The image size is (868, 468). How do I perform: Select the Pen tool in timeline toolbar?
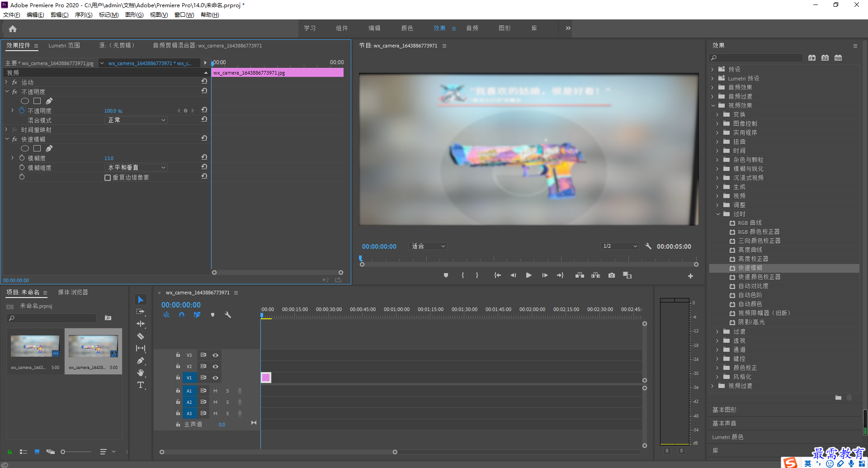[x=141, y=360]
